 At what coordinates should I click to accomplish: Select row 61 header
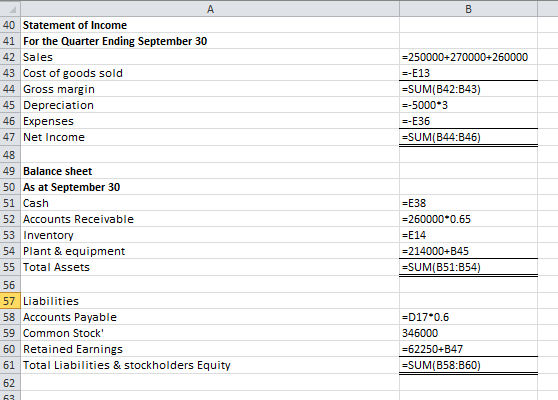coord(10,365)
